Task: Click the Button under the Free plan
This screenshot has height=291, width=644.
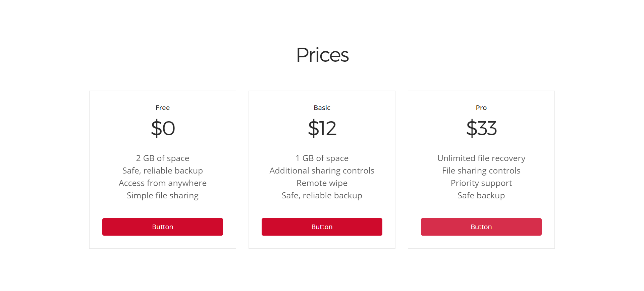Action: (x=163, y=227)
